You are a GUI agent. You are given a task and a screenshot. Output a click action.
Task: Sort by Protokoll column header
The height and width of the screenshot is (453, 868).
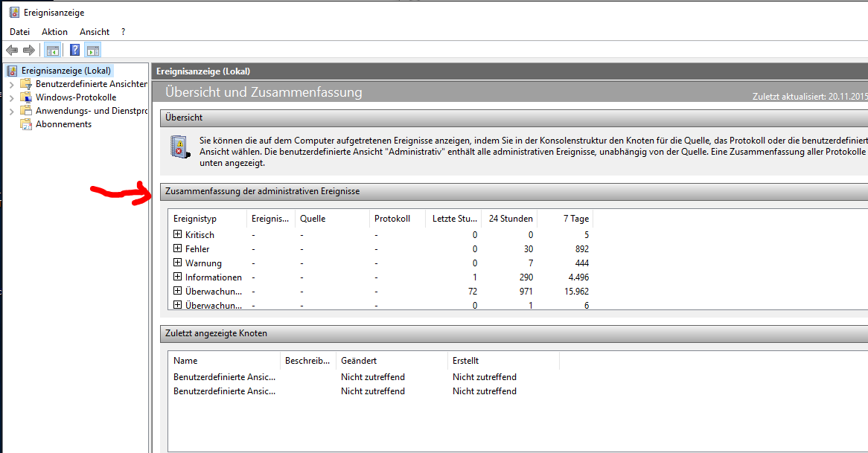pos(398,219)
